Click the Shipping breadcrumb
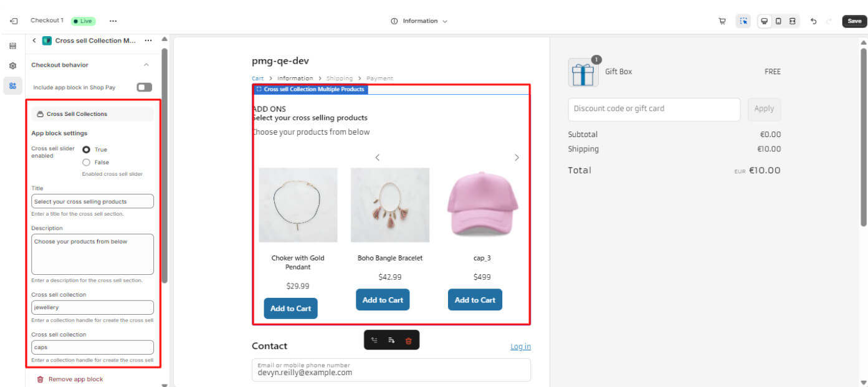 point(339,79)
